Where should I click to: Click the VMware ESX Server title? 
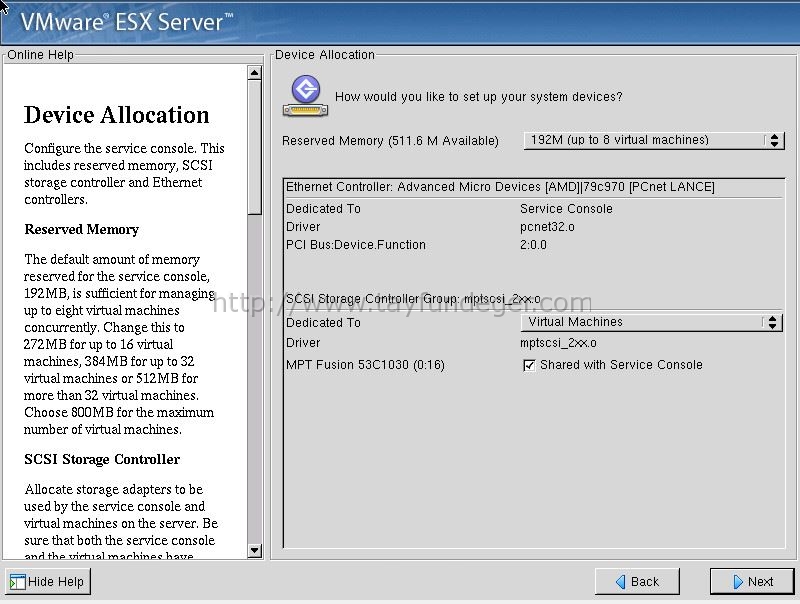[x=127, y=22]
